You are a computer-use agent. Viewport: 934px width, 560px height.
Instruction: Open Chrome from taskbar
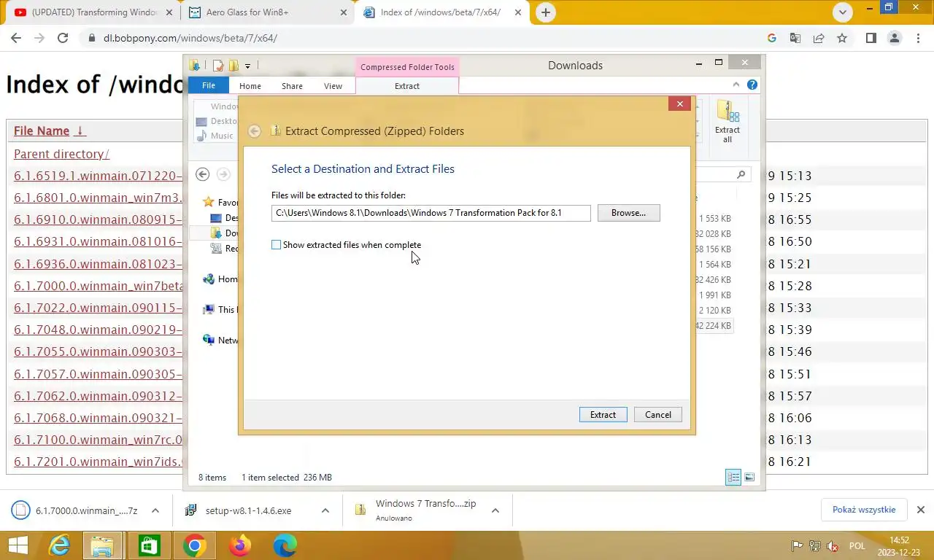194,545
